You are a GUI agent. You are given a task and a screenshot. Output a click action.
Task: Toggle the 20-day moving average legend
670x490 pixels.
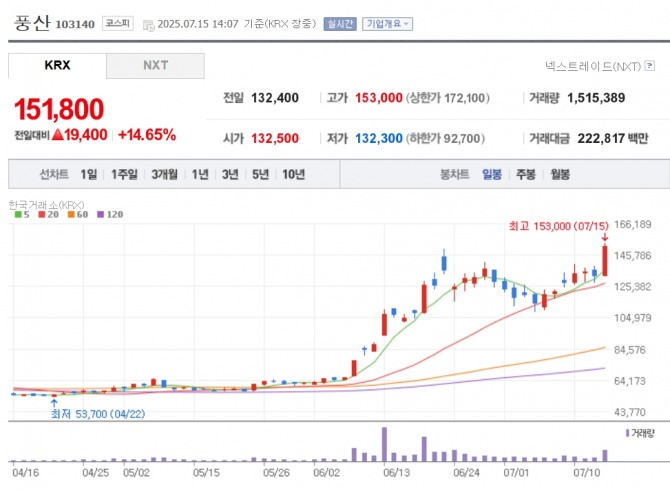point(43,214)
